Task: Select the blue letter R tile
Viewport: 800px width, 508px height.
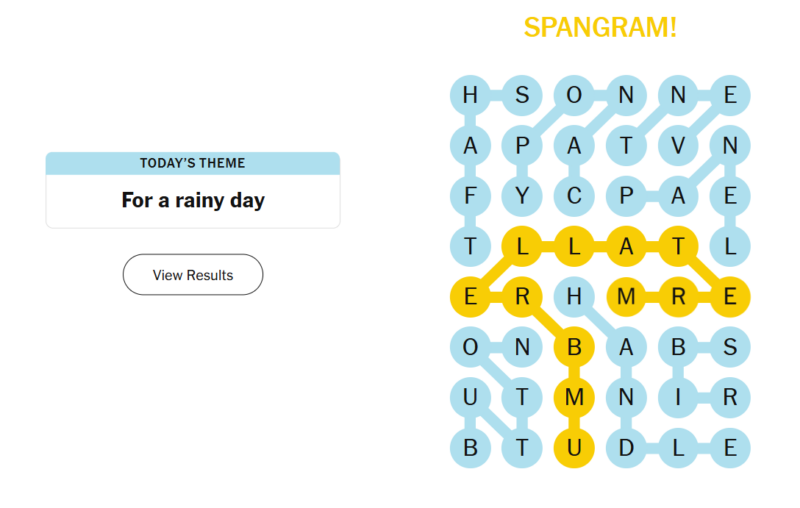Action: tap(730, 398)
